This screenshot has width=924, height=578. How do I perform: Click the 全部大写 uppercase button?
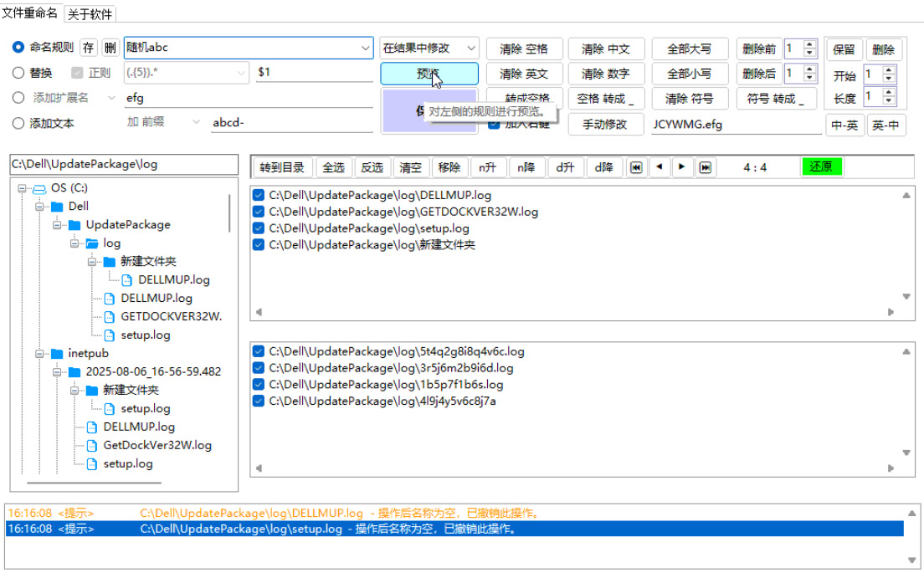(690, 49)
